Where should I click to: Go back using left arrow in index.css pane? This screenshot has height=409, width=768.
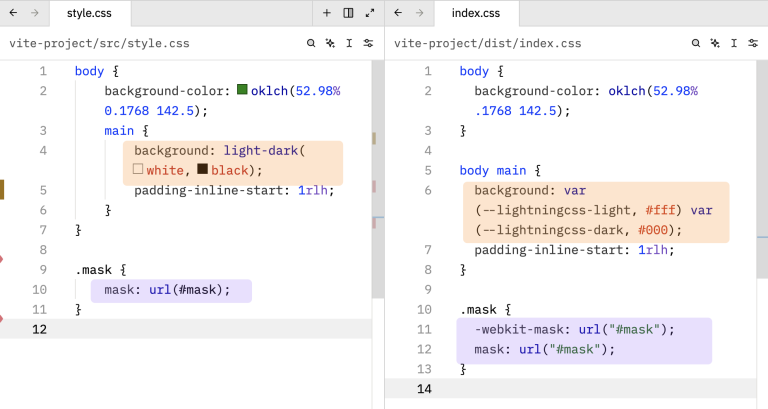click(x=398, y=13)
